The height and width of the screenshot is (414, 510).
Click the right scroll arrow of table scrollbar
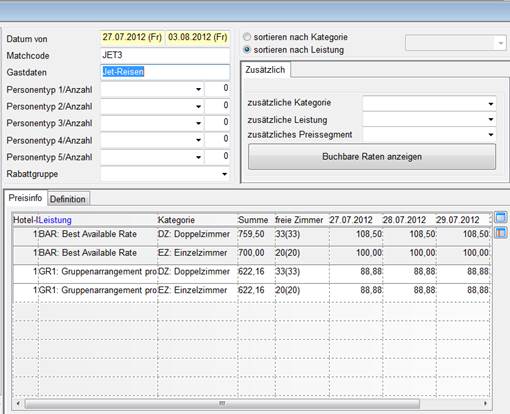point(485,403)
